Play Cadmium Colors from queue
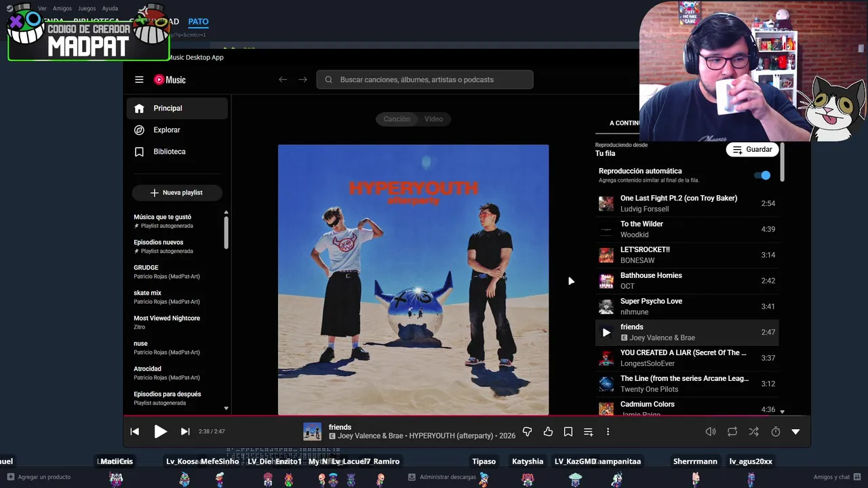868x488 pixels. (687, 407)
